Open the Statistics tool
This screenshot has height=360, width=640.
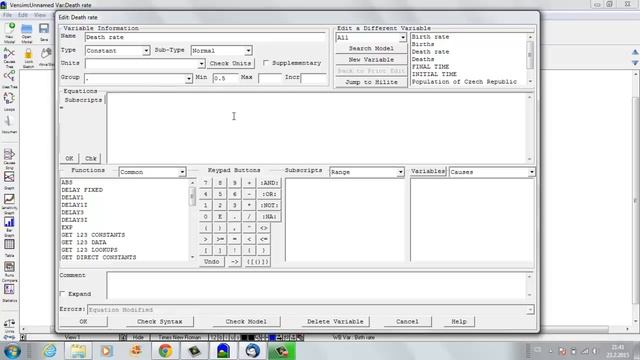(9, 293)
